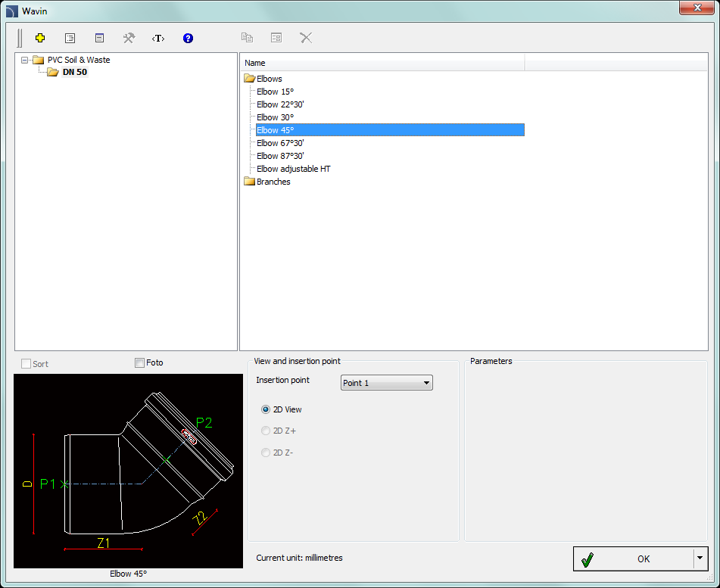The image size is (720, 588).
Task: Open the hammer and wrench tools icon
Action: point(129,38)
